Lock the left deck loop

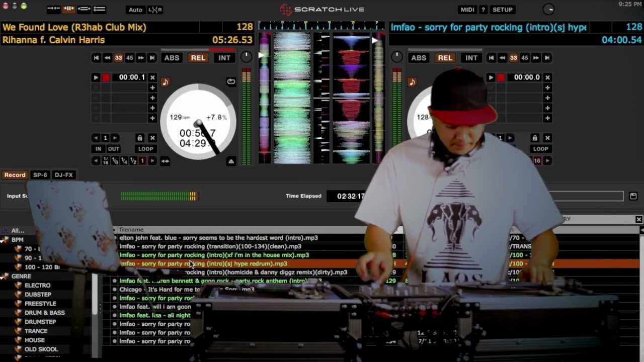point(140,138)
